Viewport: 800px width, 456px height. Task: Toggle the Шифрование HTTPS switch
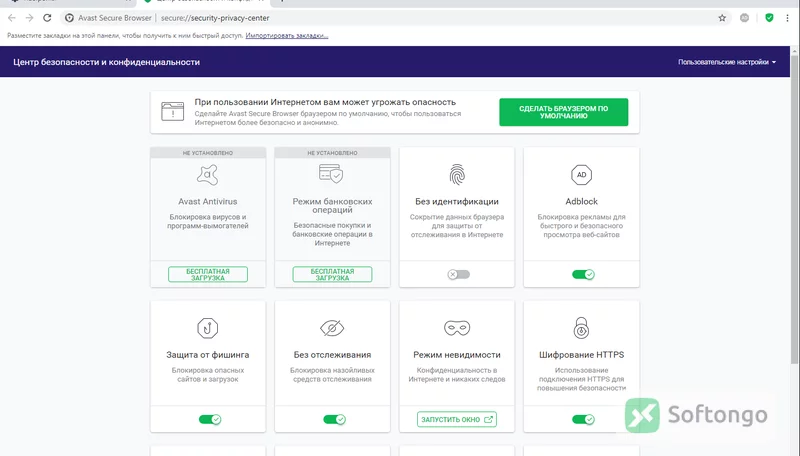point(583,419)
